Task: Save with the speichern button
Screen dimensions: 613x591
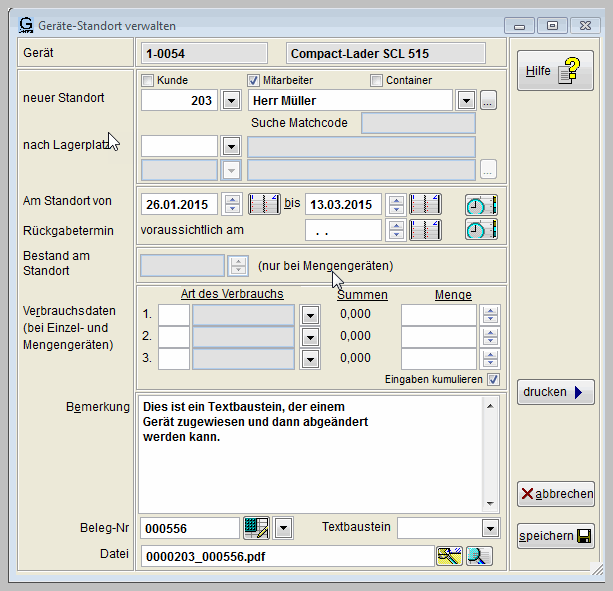Action: [x=555, y=536]
